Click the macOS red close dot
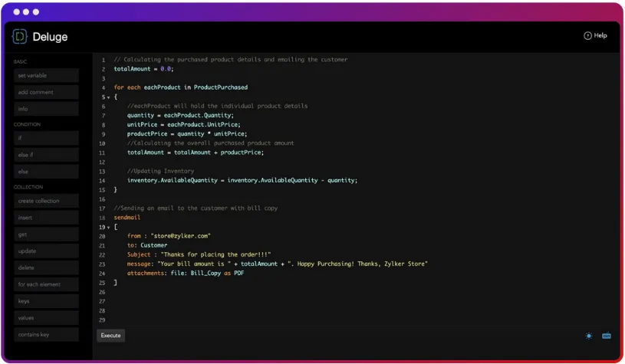This screenshot has width=625, height=364. point(16,12)
